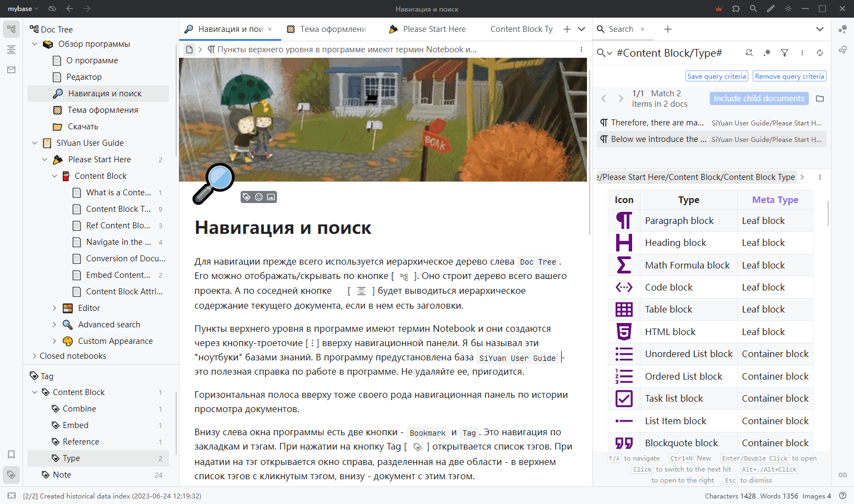Open the Inbox panel in left dock
854x504 pixels.
pyautogui.click(x=11, y=70)
